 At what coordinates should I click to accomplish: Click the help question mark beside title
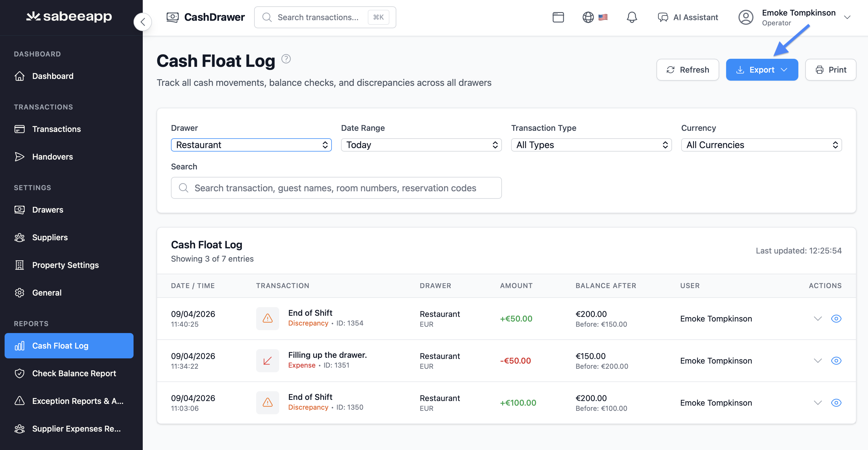pyautogui.click(x=286, y=59)
